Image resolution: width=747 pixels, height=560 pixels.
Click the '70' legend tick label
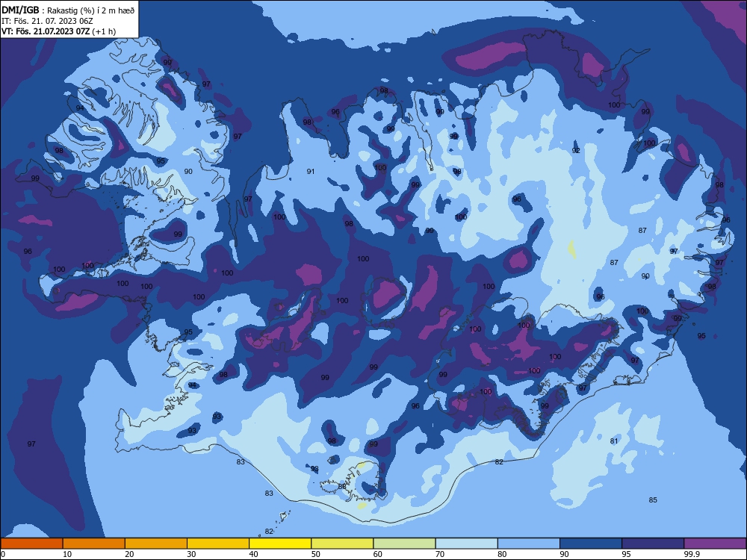pyautogui.click(x=440, y=554)
